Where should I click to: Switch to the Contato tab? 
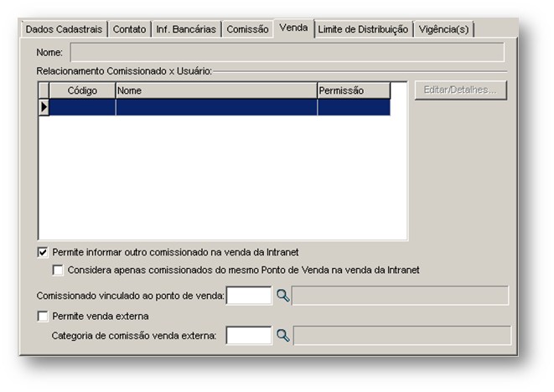click(129, 29)
